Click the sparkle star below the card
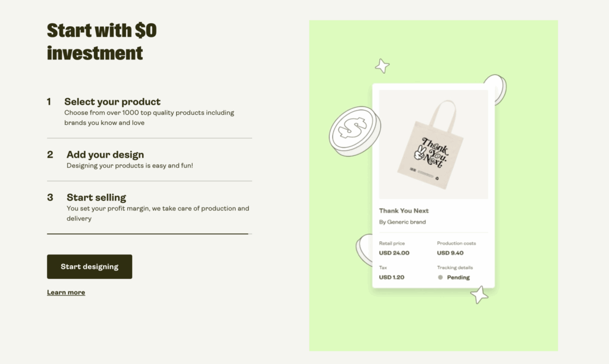609x364 pixels. [479, 294]
